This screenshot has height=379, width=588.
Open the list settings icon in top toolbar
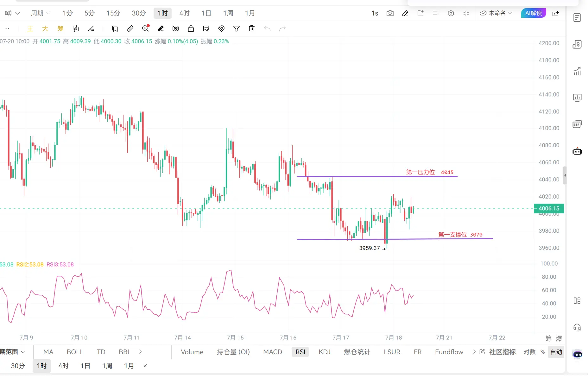tap(436, 13)
